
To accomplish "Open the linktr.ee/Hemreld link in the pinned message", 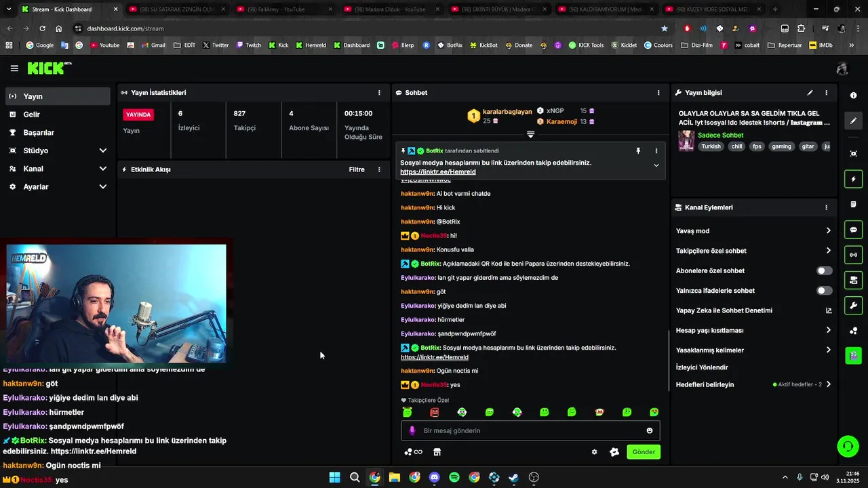I will click(438, 172).
